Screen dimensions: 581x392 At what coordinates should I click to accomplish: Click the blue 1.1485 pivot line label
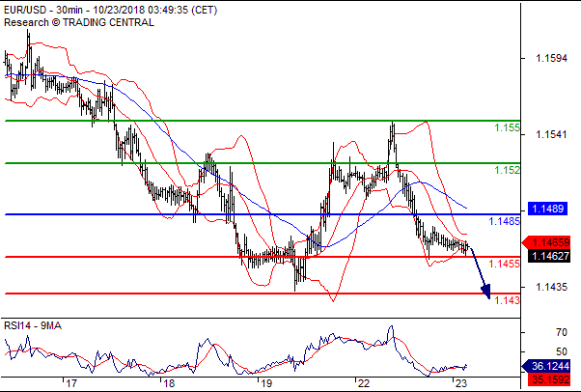click(x=505, y=221)
